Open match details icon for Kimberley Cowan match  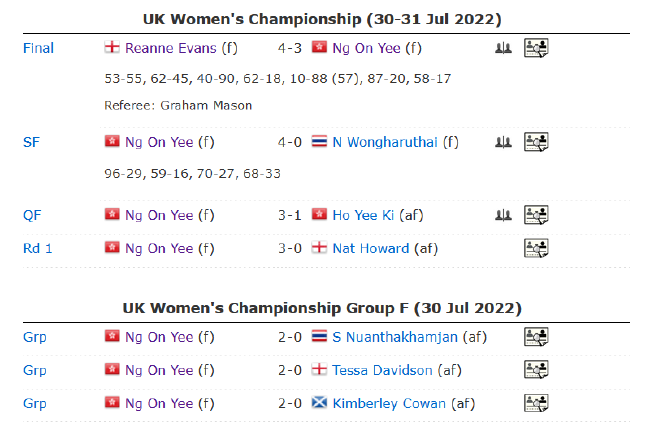click(536, 403)
